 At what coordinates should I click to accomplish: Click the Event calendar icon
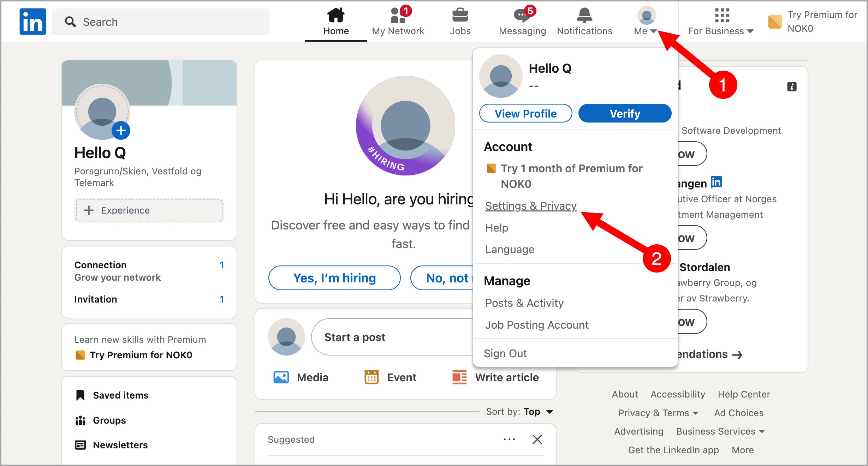pyautogui.click(x=371, y=377)
